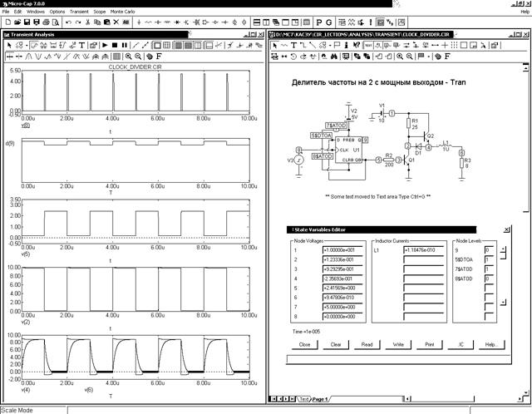532x414 pixels.
Task: Click the Peak cursor icon in scope toolbar
Action: point(28,57)
